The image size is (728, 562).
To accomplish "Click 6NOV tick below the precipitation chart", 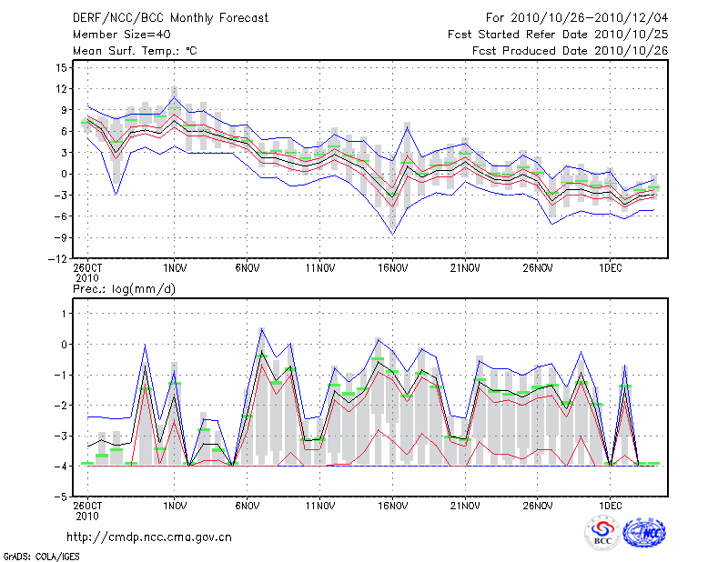I will click(248, 507).
